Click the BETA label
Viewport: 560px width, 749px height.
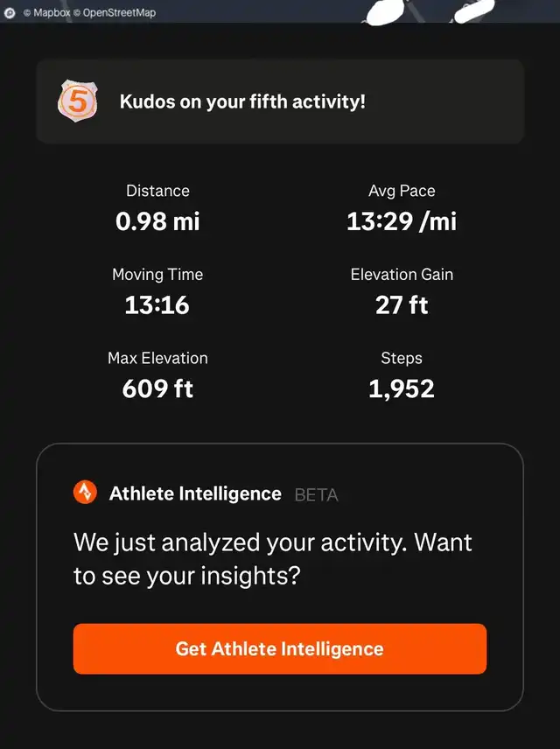[317, 495]
